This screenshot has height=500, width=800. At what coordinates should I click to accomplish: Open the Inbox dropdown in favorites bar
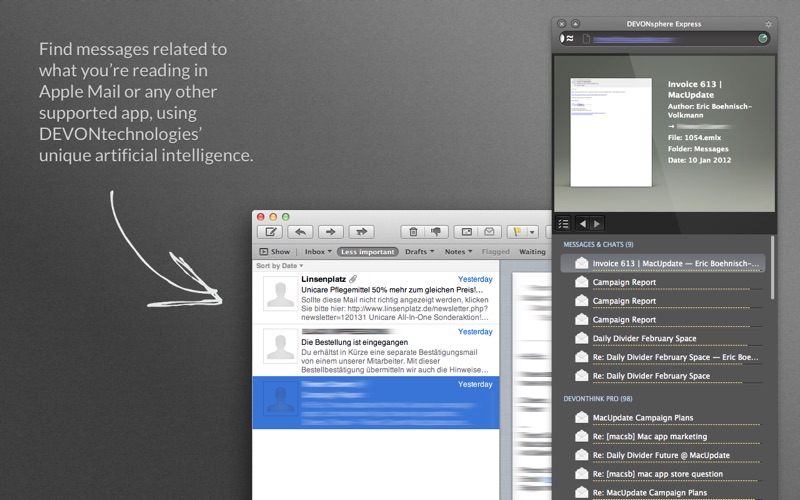(x=318, y=252)
